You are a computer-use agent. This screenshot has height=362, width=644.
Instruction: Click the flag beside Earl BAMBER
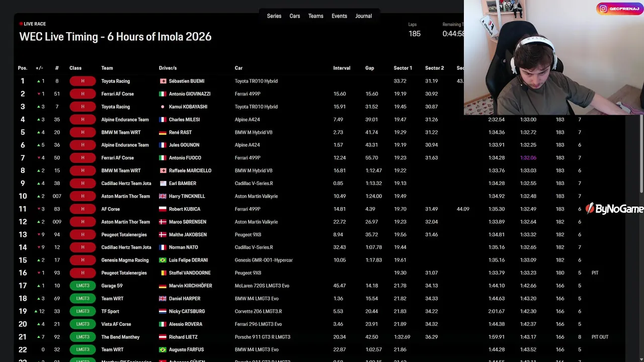[x=163, y=184]
